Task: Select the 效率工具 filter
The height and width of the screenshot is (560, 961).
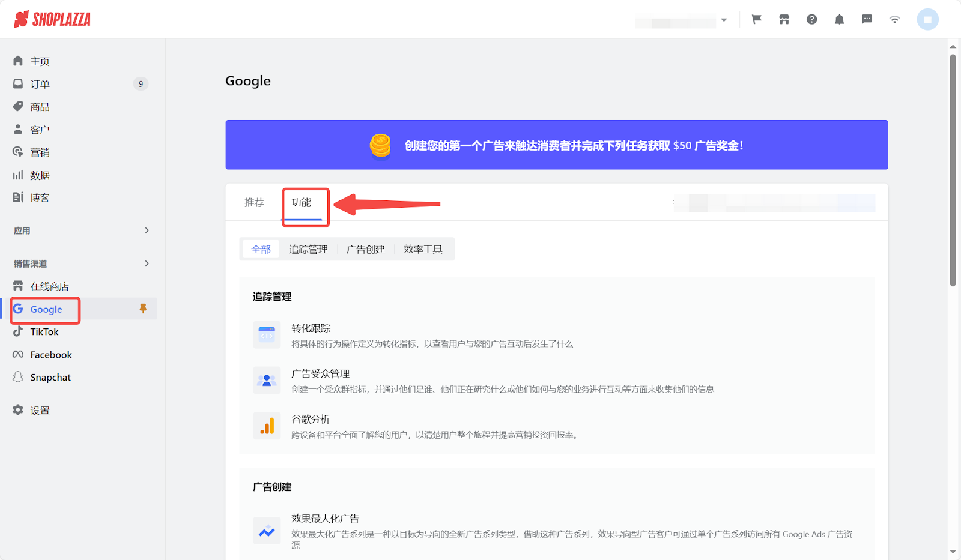Action: click(x=423, y=249)
